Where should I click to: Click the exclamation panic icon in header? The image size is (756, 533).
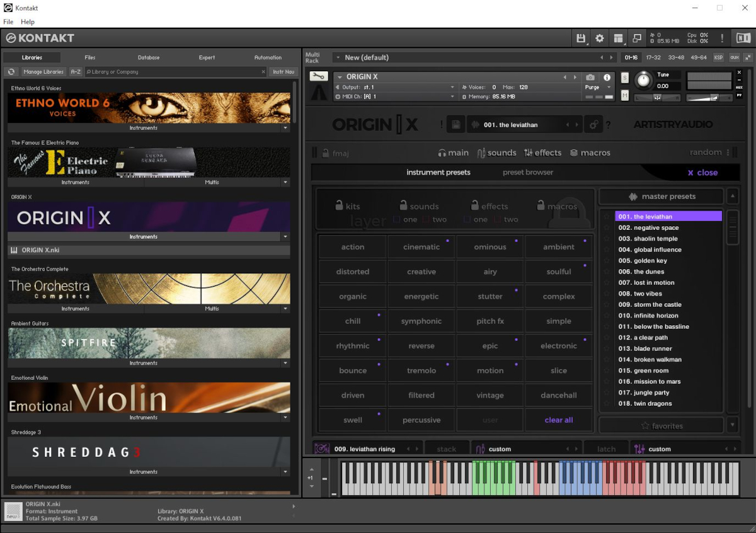point(722,38)
